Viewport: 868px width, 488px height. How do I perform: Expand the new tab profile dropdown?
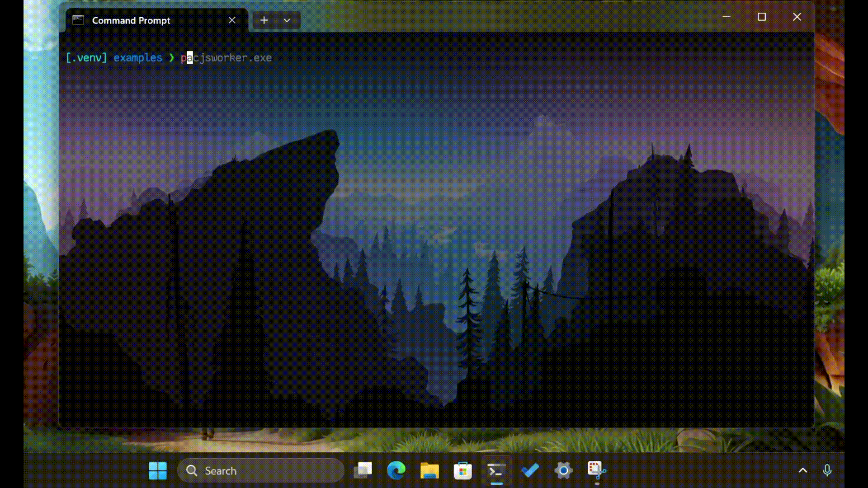[x=287, y=20]
